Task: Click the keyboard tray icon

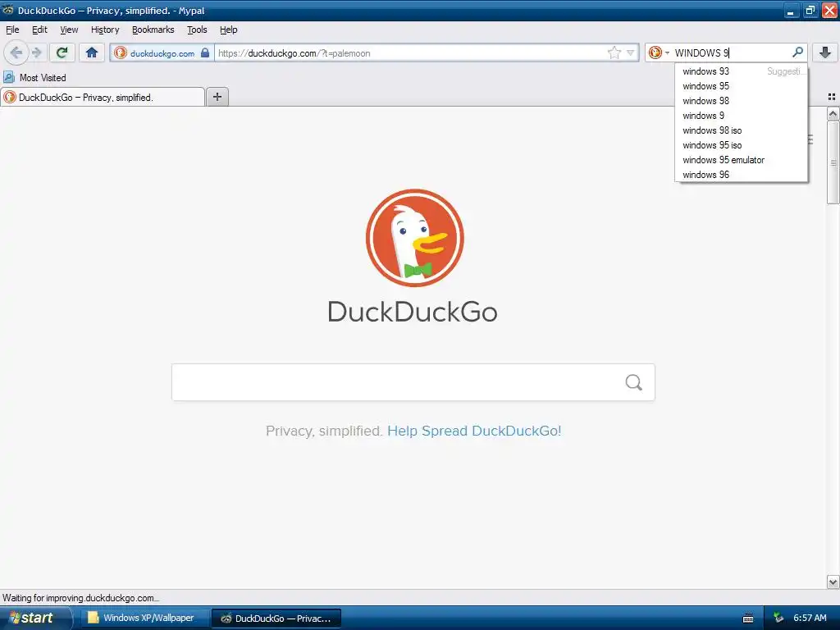Action: (x=748, y=619)
